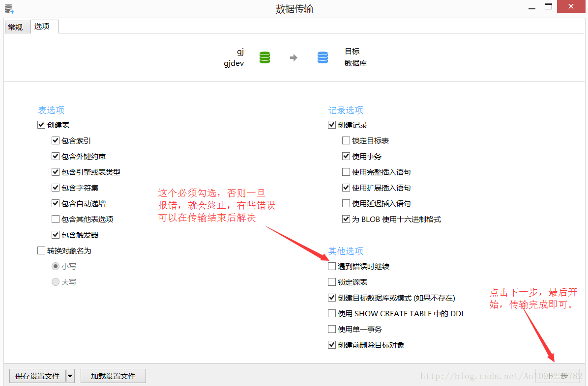Viewport: 588px width, 386px height.
Task: Click the '目标' label
Action: coord(352,52)
